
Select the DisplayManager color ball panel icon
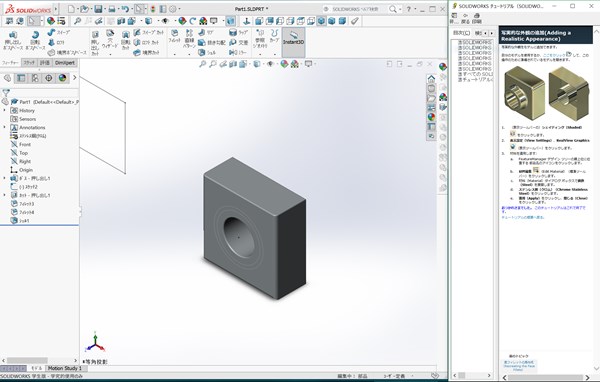coord(62,78)
